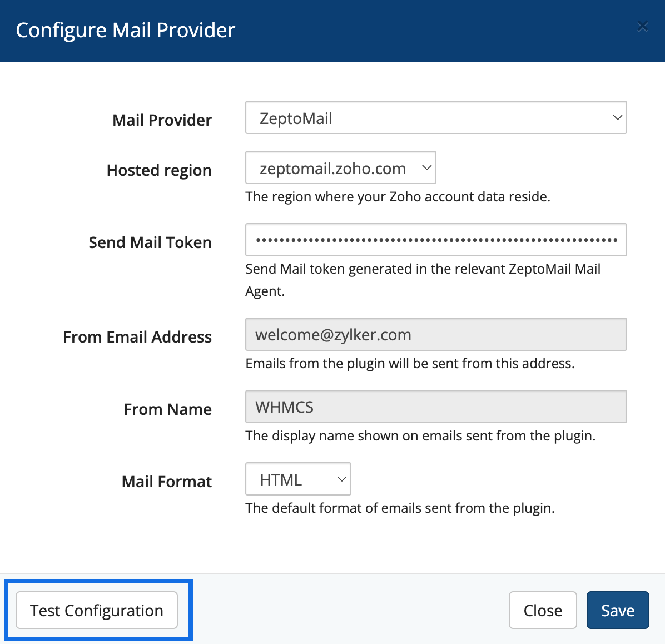Click the Mail Format label

tap(167, 482)
